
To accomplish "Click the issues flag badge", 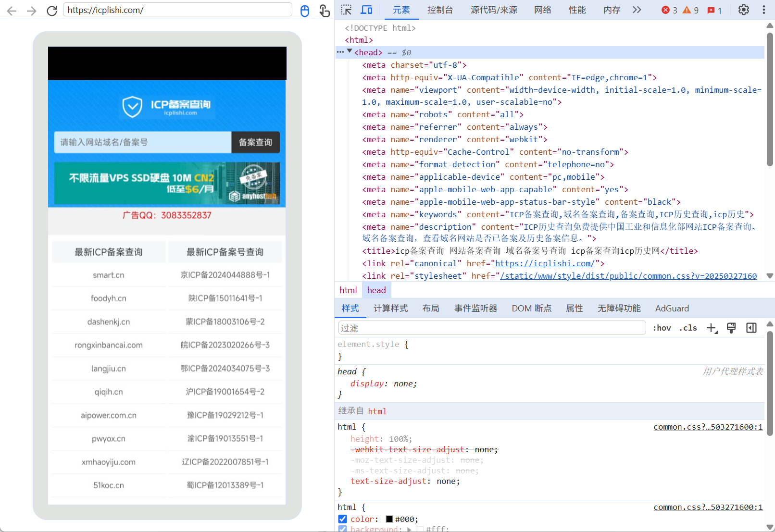I will coord(714,10).
